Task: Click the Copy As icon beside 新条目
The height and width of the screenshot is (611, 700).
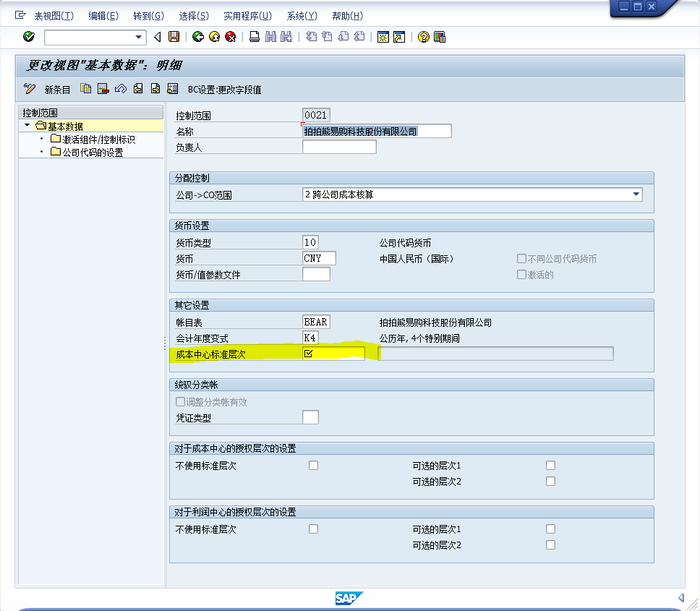Action: pos(86,89)
